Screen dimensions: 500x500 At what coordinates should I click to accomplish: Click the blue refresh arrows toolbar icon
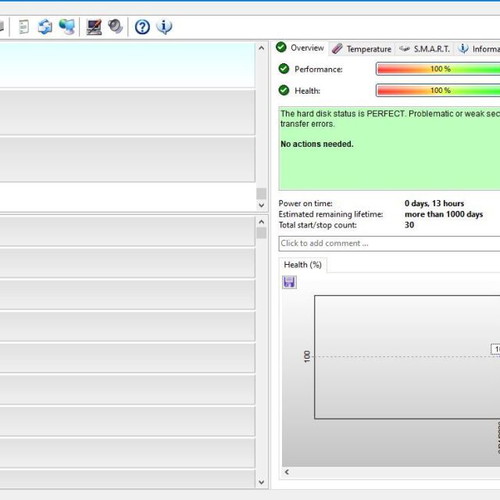point(45,27)
